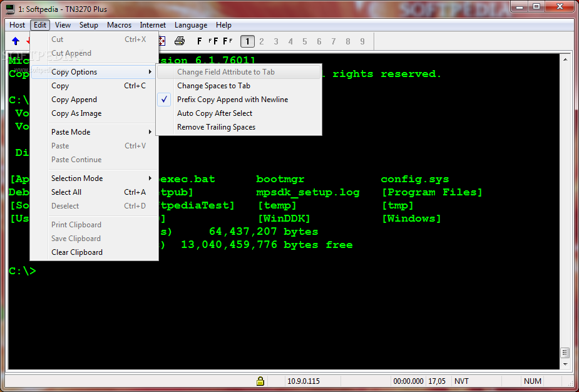Screen dimensions: 579x392
Task: Select session 9 toolbar button
Action: pyautogui.click(x=362, y=41)
